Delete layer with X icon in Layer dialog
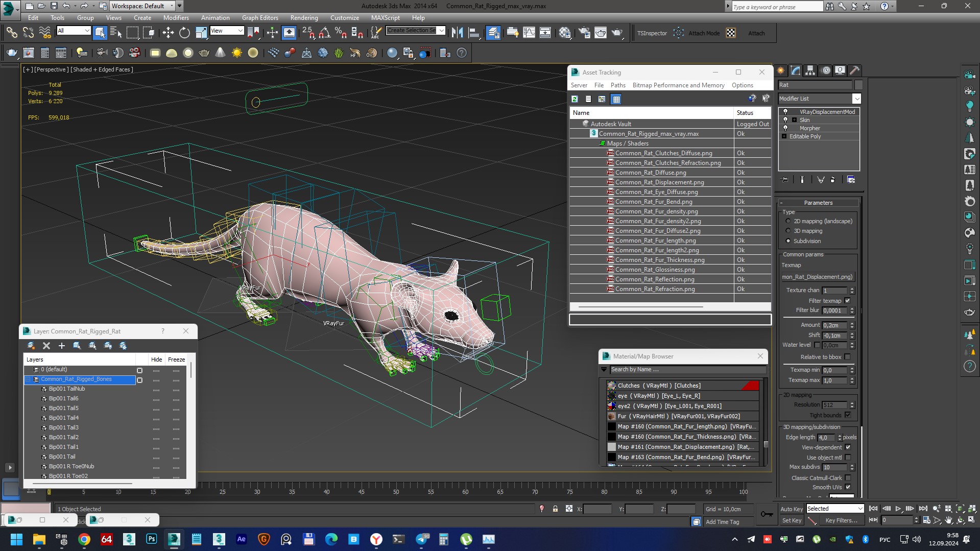Viewport: 980px width, 551px height. (46, 346)
